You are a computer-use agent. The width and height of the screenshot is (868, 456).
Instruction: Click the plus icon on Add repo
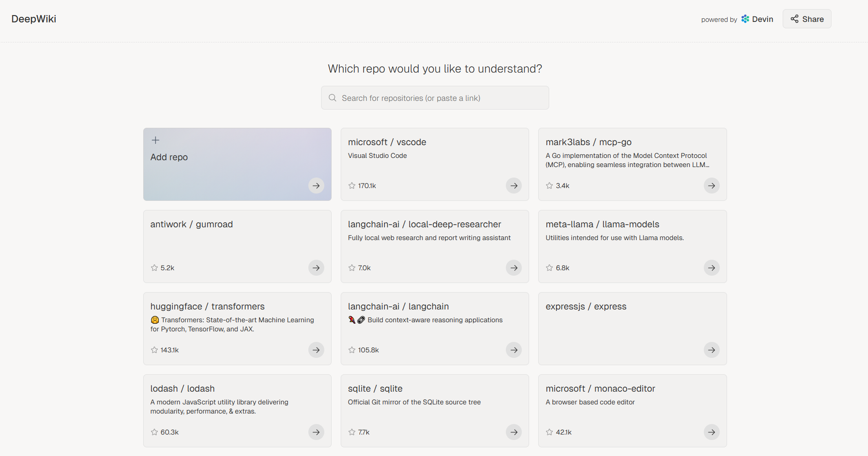coord(156,140)
